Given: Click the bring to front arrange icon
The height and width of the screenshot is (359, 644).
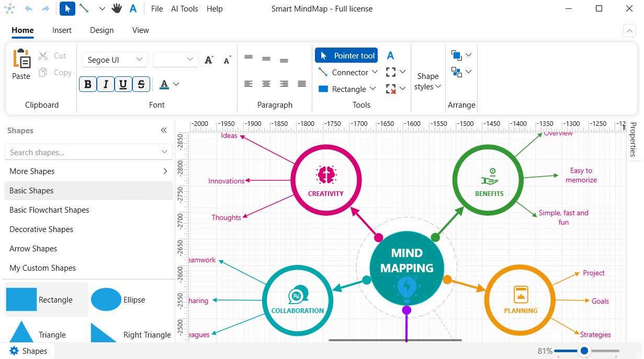Looking at the screenshot, I should (457, 55).
